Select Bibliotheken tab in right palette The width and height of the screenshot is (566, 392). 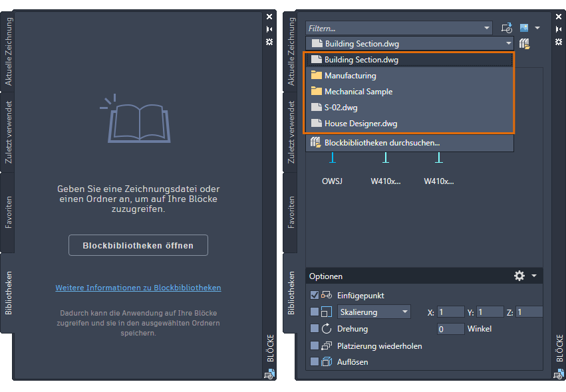point(291,293)
